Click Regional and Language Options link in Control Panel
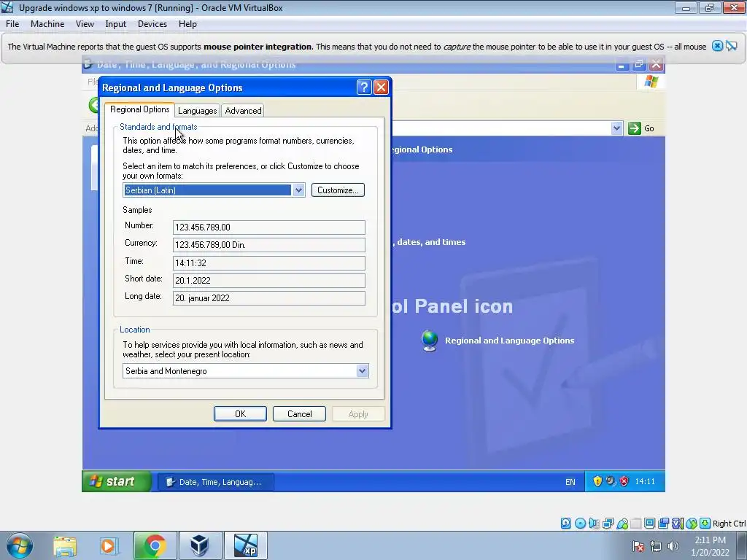747x560 pixels. (509, 341)
